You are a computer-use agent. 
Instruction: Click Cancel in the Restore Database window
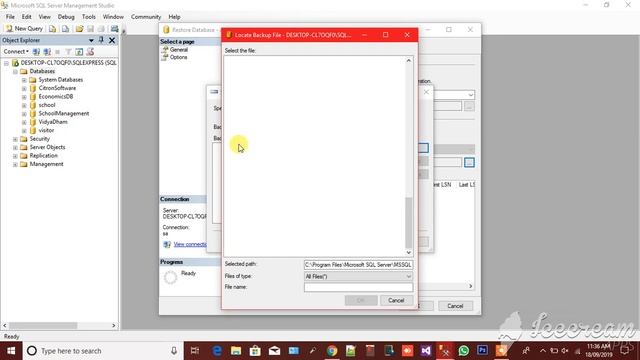455,306
